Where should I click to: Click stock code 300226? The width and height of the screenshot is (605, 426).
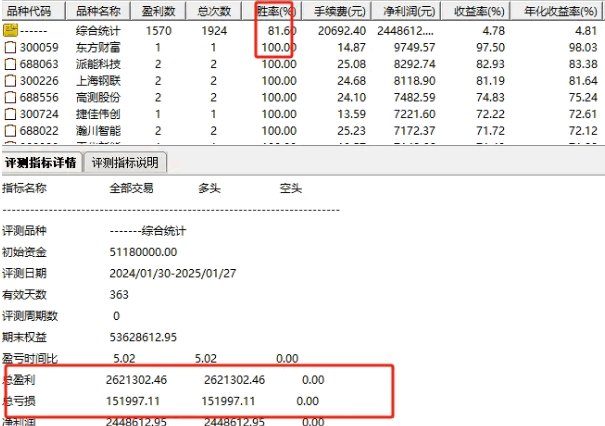[x=39, y=81]
